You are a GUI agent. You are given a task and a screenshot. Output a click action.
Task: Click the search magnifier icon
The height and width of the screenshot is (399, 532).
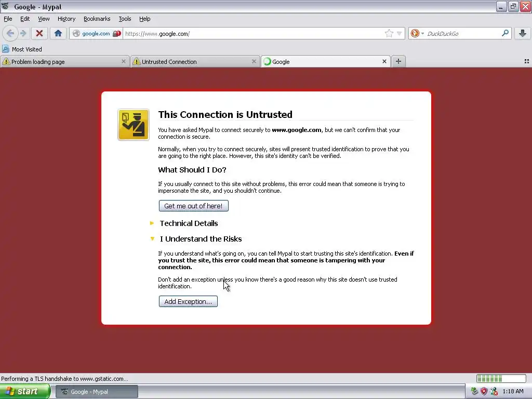point(505,33)
